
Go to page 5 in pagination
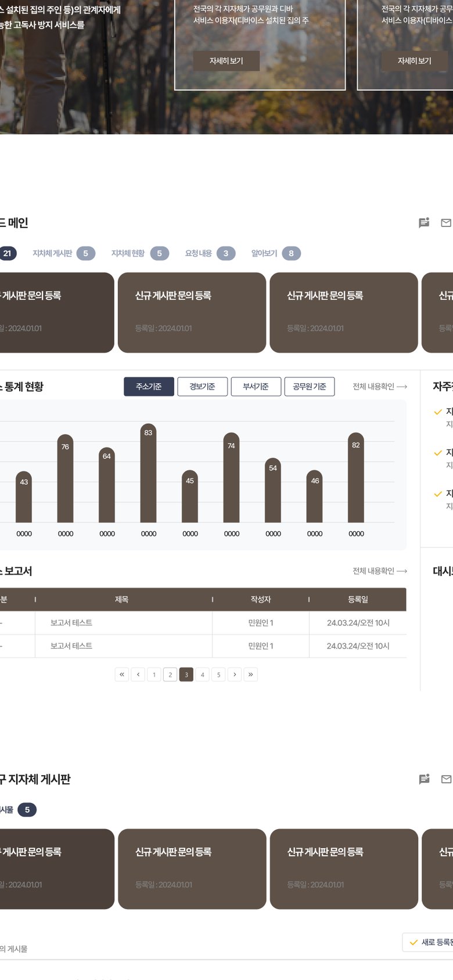(x=219, y=675)
